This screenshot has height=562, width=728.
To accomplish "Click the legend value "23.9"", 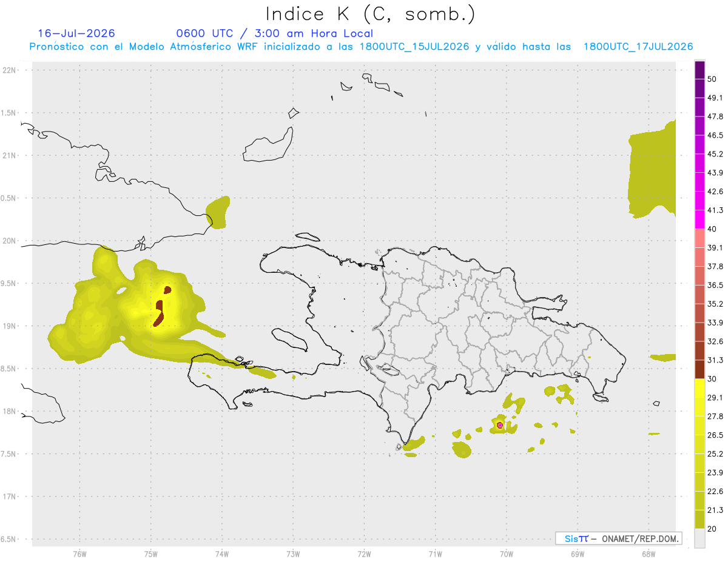I will pos(715,473).
